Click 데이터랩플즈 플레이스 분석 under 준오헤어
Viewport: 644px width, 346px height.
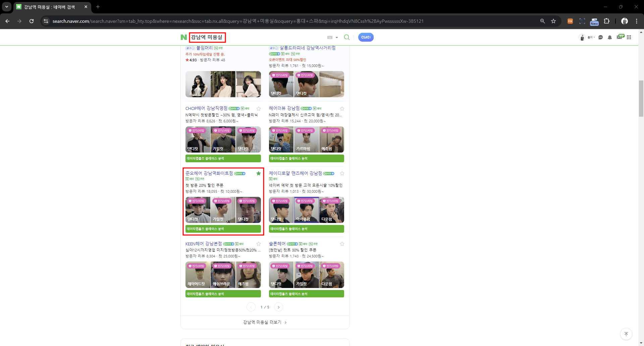(x=223, y=229)
